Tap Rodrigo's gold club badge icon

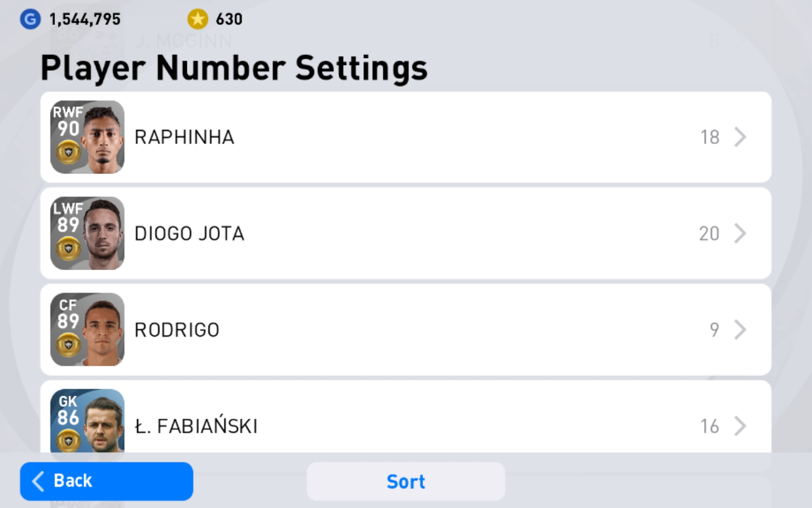pyautogui.click(x=68, y=345)
